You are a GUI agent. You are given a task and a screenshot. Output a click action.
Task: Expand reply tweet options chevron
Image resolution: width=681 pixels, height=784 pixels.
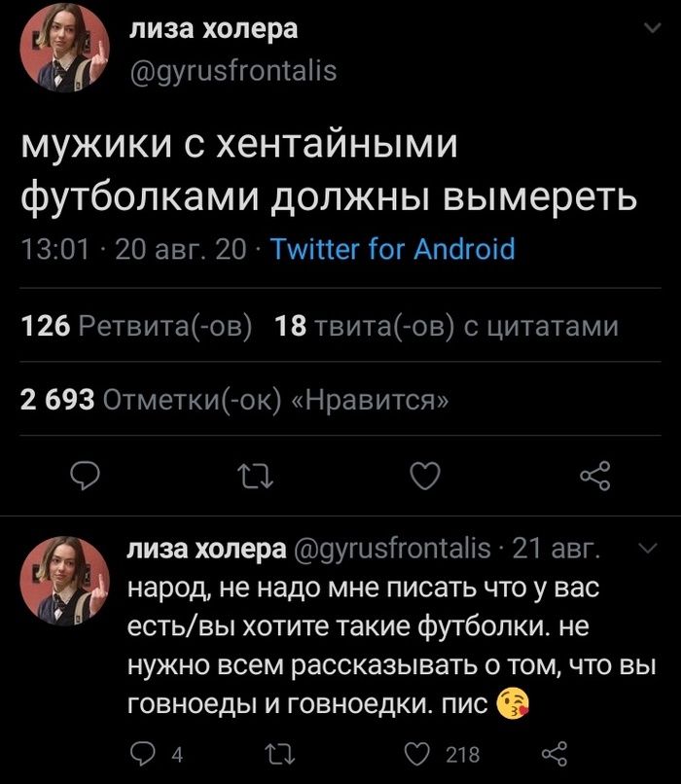pyautogui.click(x=650, y=550)
